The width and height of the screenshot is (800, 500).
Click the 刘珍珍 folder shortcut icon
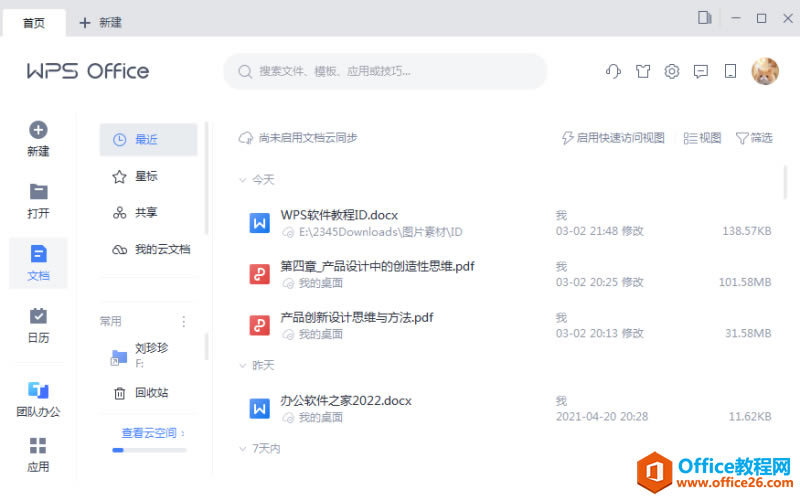point(119,358)
